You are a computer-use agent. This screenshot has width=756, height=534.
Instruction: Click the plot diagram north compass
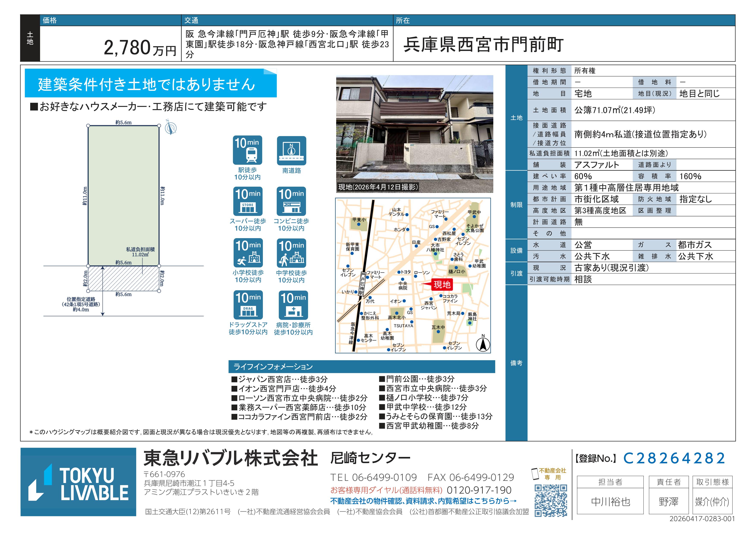(x=170, y=128)
